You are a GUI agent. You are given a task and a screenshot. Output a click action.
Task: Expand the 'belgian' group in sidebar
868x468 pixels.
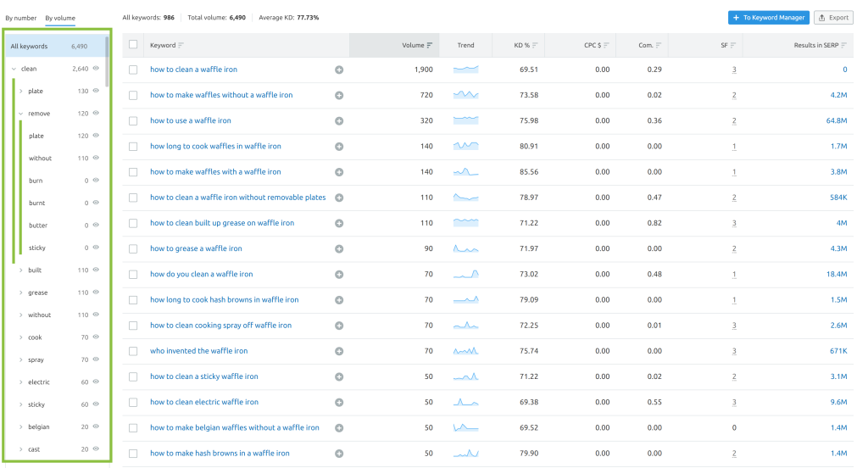click(20, 427)
